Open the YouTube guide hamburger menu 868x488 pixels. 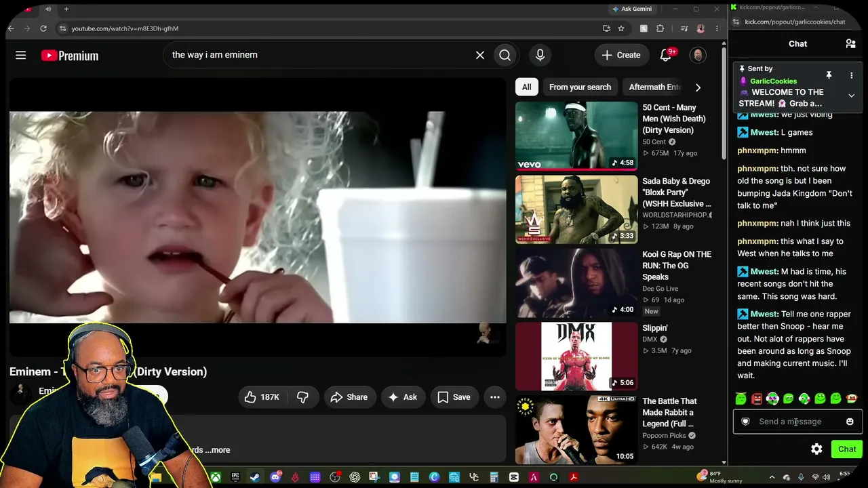click(x=21, y=55)
